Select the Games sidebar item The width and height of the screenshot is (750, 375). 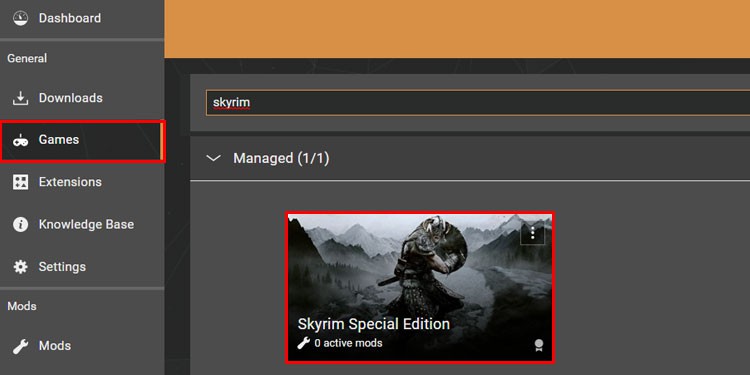click(82, 140)
